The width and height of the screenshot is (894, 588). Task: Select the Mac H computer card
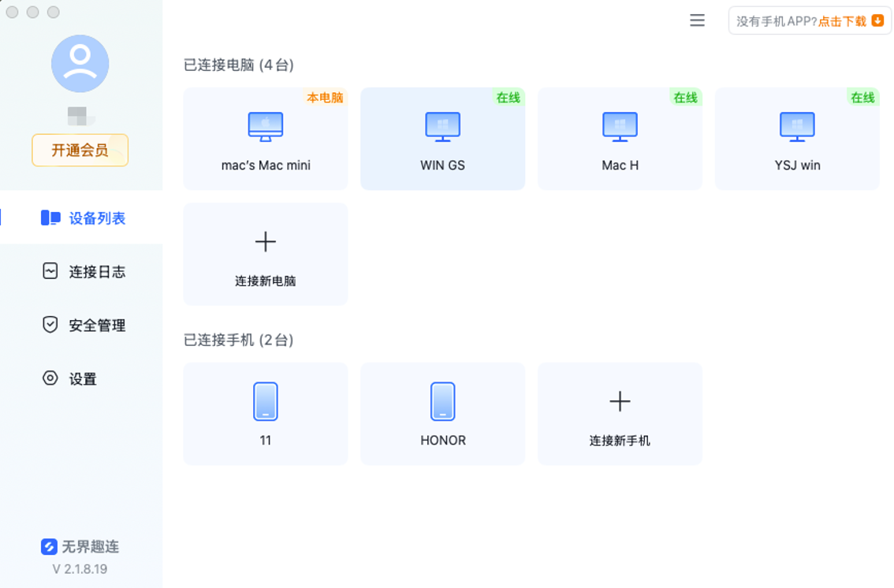[x=620, y=139]
